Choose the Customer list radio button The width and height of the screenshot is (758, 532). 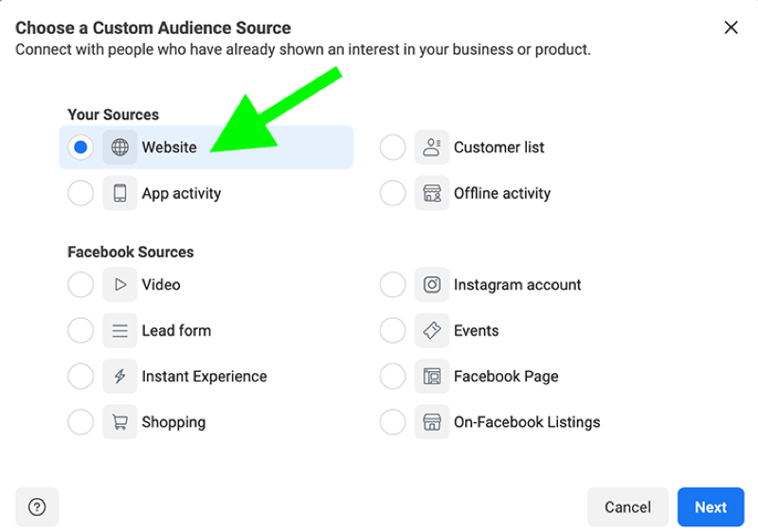pyautogui.click(x=392, y=148)
